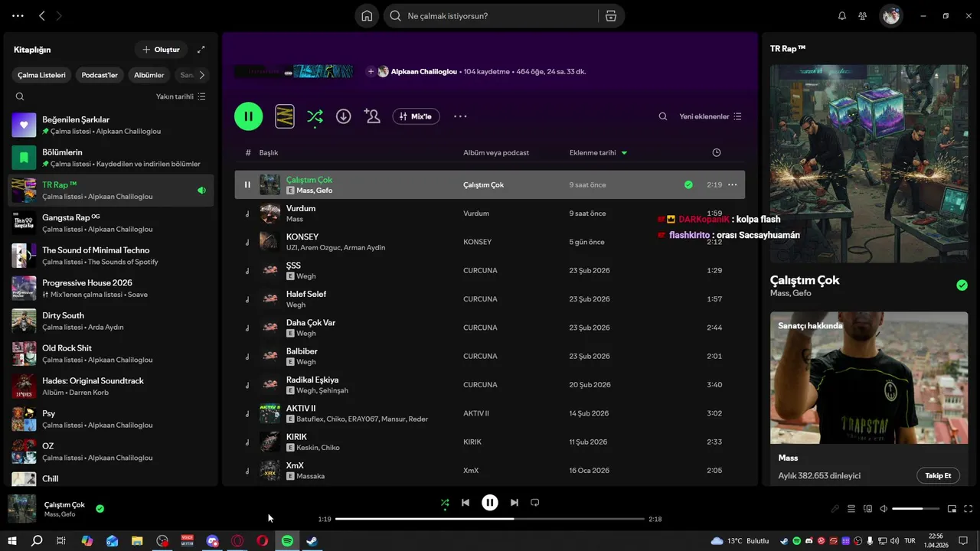
Task: Open the connect to a device icon
Action: point(867,509)
